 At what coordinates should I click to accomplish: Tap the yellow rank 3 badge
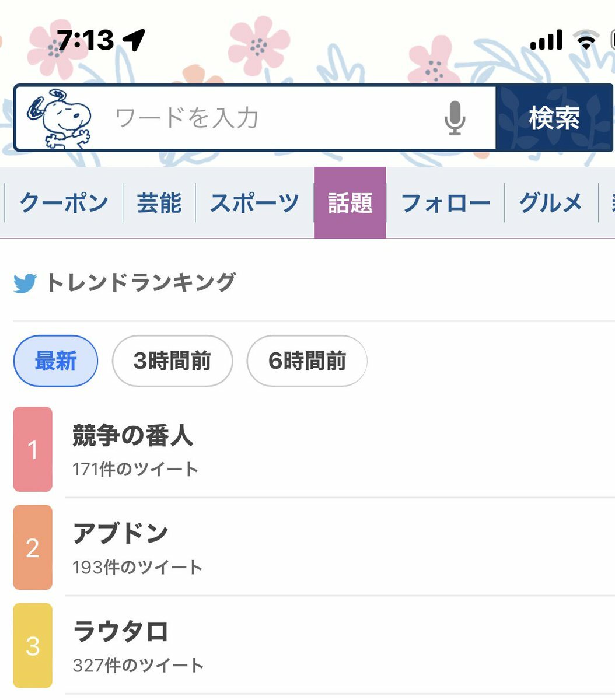click(33, 645)
